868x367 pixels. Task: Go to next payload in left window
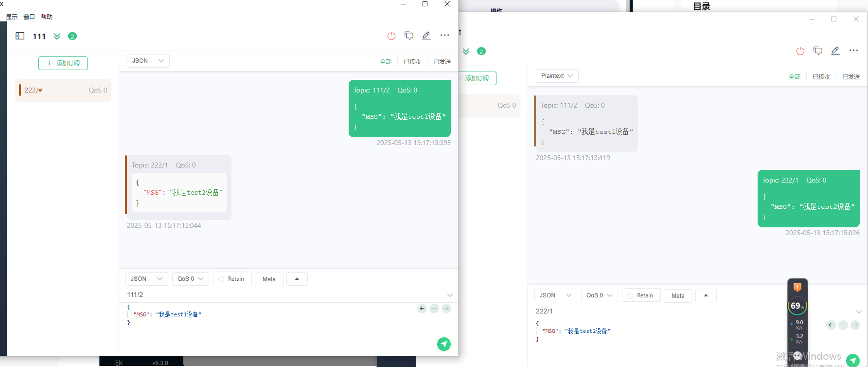(446, 309)
